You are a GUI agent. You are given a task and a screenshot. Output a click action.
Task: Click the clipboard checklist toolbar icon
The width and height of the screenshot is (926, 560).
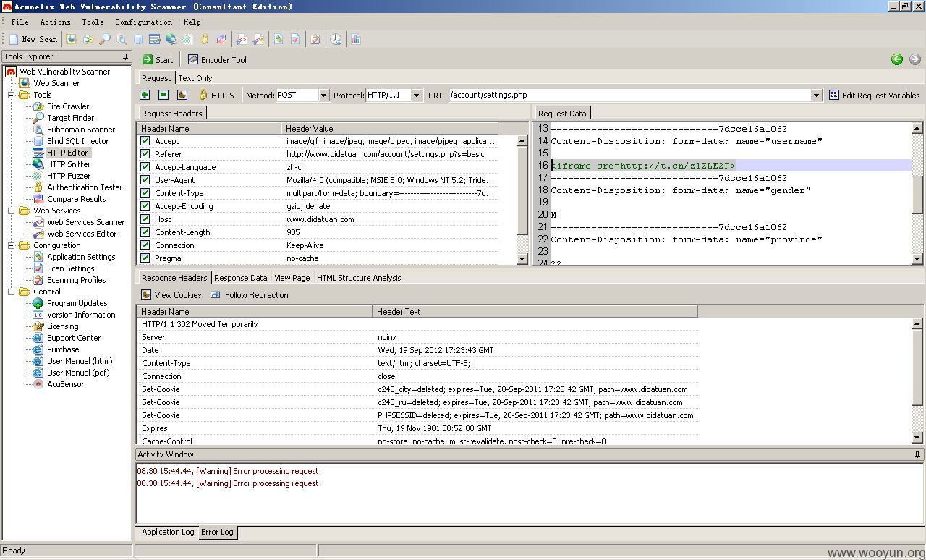(315, 39)
